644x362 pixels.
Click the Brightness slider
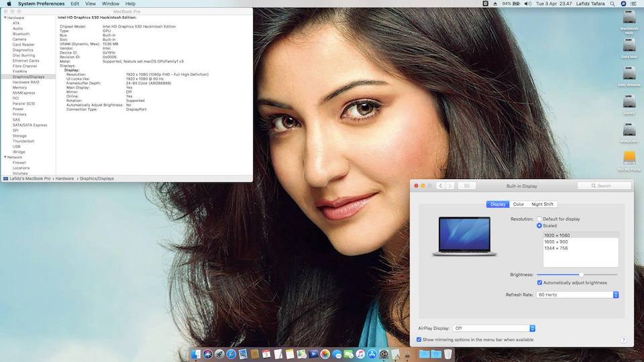[x=577, y=274]
